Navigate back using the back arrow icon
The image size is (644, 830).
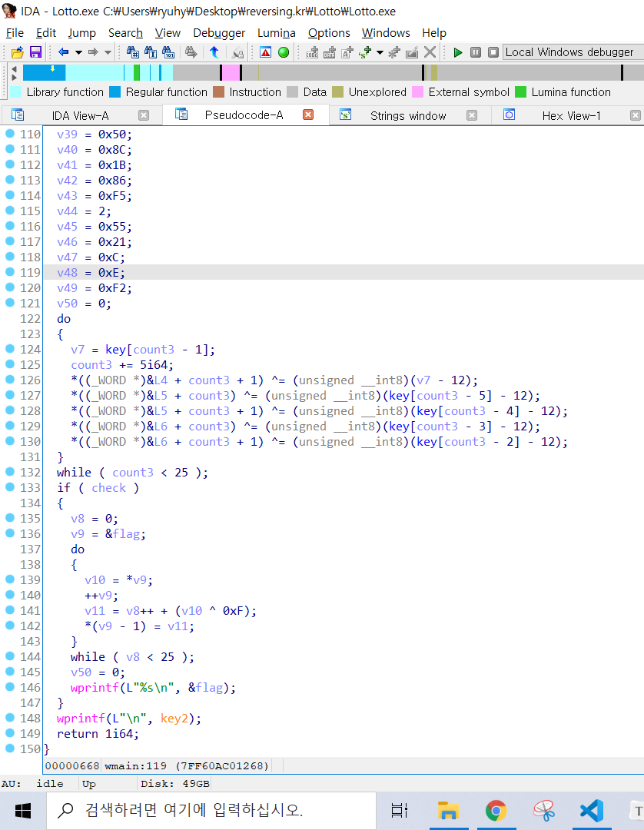coord(61,53)
